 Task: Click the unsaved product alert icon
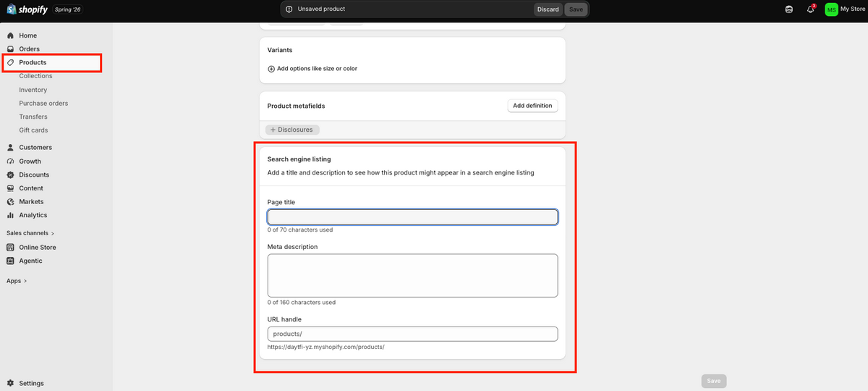pos(289,9)
